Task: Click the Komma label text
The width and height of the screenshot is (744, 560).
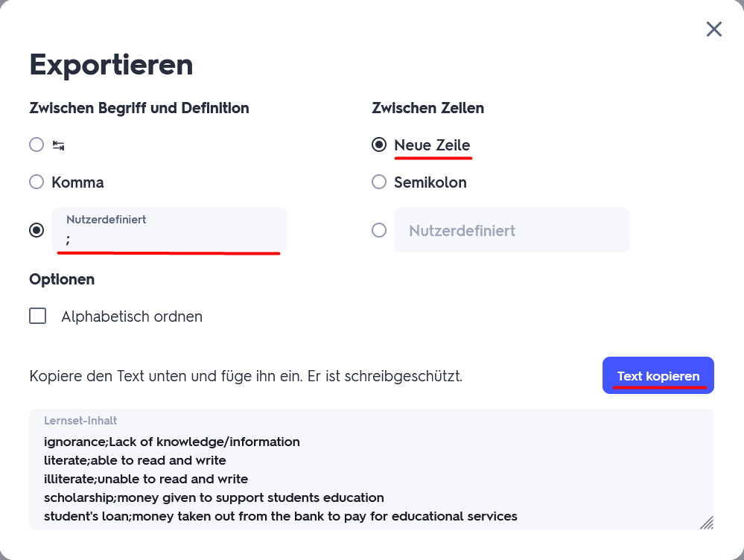Action: [77, 182]
